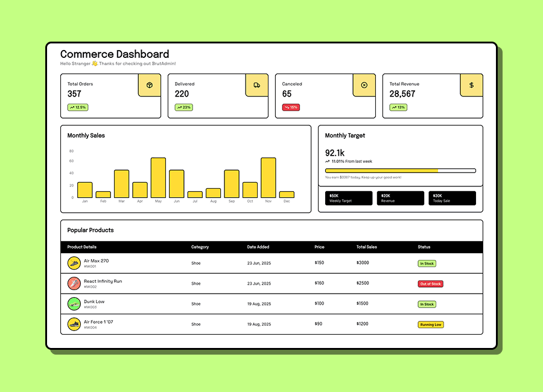Image resolution: width=543 pixels, height=392 pixels.
Task: Click the 12.5% trend badge under Total Orders
Action: click(x=78, y=107)
